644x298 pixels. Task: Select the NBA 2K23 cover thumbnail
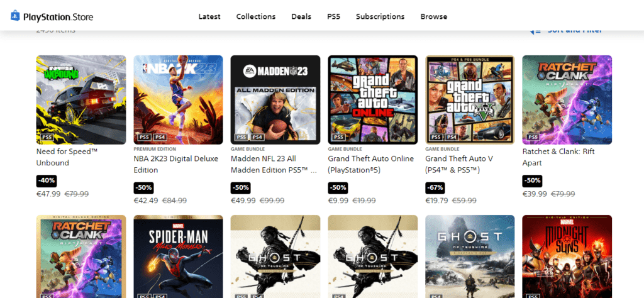coord(178,99)
